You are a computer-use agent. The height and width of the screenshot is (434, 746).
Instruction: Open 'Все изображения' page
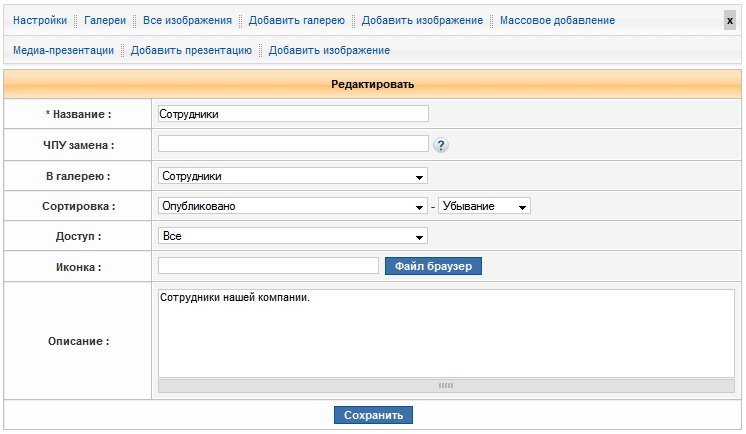(187, 20)
